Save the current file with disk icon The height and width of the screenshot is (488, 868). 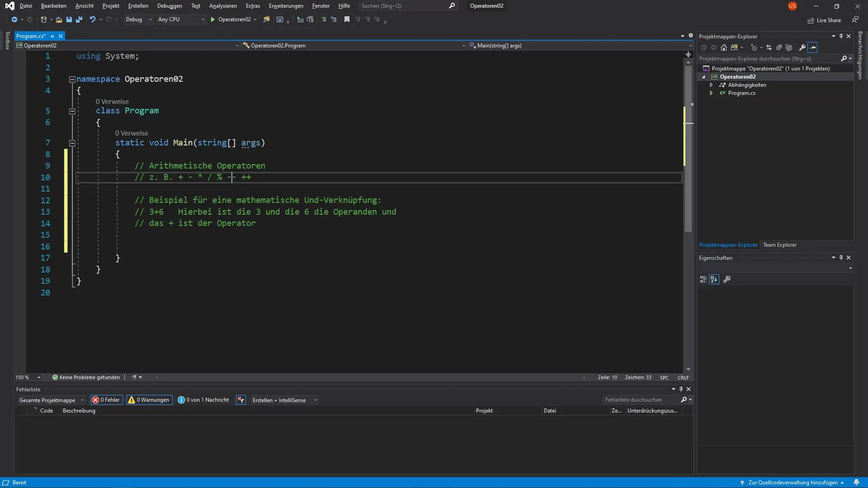(x=69, y=19)
